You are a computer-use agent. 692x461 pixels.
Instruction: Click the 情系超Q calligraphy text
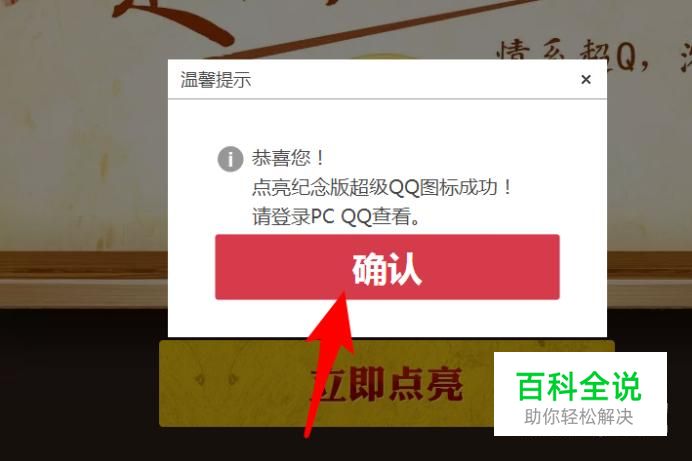[x=573, y=57]
